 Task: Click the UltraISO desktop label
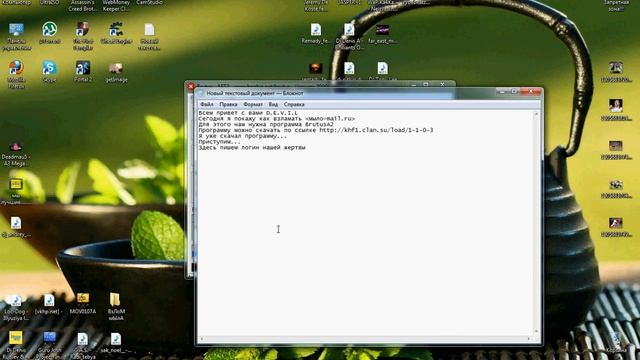pos(49,2)
